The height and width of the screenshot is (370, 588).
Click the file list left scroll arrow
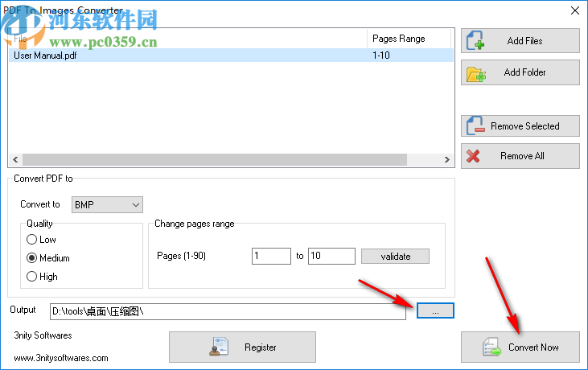click(x=15, y=160)
